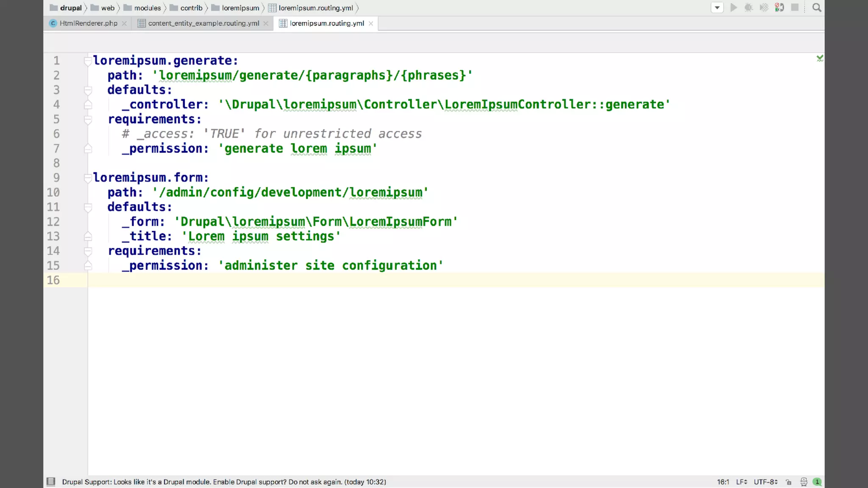Click the green inspection checkmark indicator
Image resolution: width=868 pixels, height=488 pixels.
[820, 58]
